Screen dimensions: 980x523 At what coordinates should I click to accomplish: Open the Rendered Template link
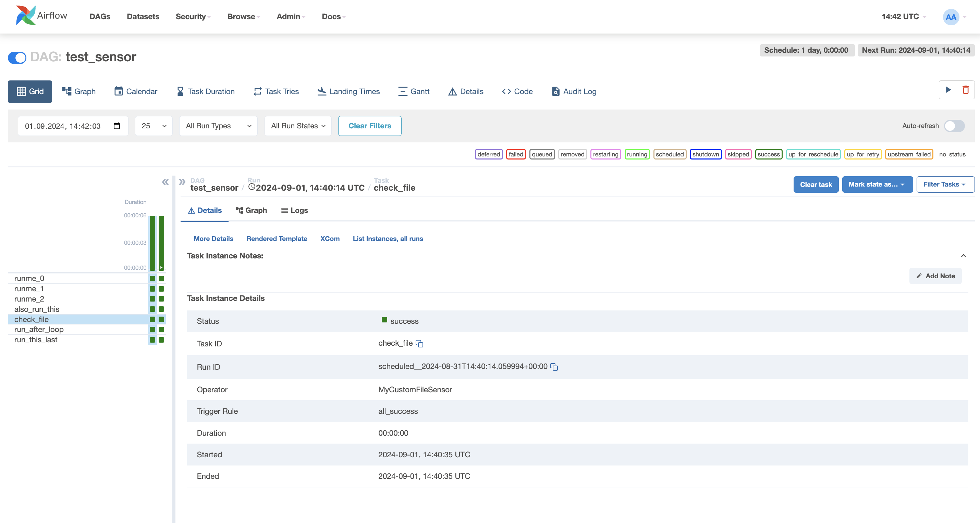[277, 238]
